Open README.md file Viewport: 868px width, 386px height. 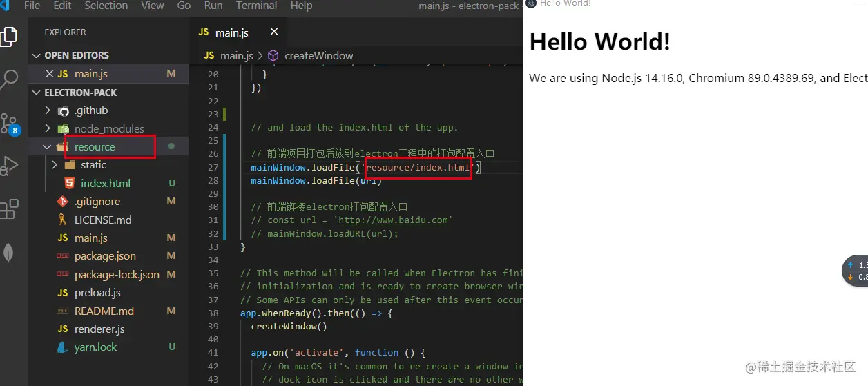pos(104,311)
